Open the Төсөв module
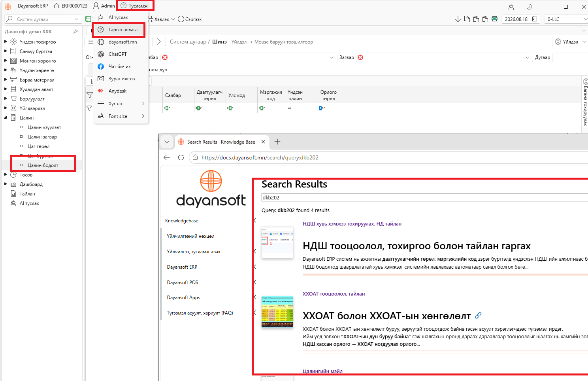Screen dimensions: 588x381 coord(26,175)
